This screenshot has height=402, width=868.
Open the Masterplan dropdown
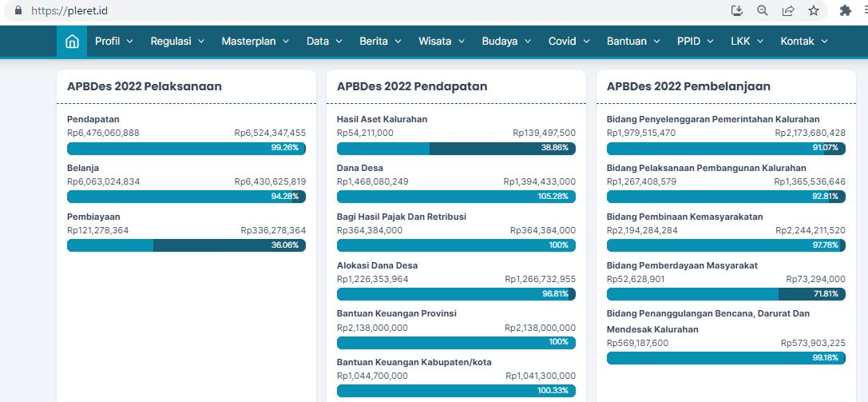pyautogui.click(x=256, y=42)
